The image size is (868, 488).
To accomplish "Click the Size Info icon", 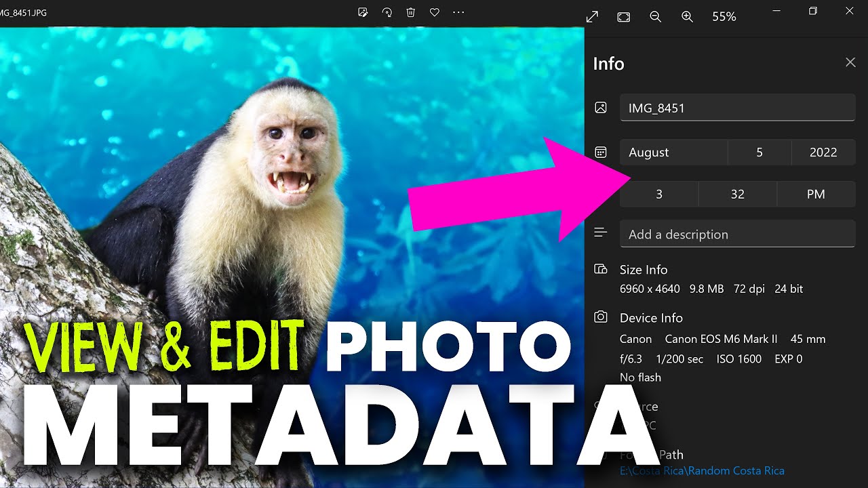I will coord(600,269).
